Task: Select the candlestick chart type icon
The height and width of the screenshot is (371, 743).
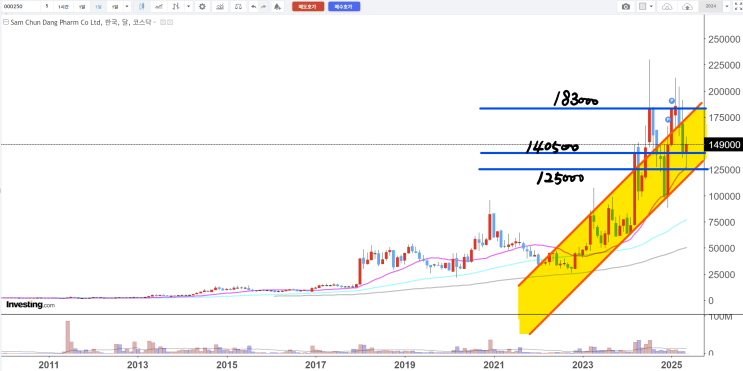Action: 142,7
